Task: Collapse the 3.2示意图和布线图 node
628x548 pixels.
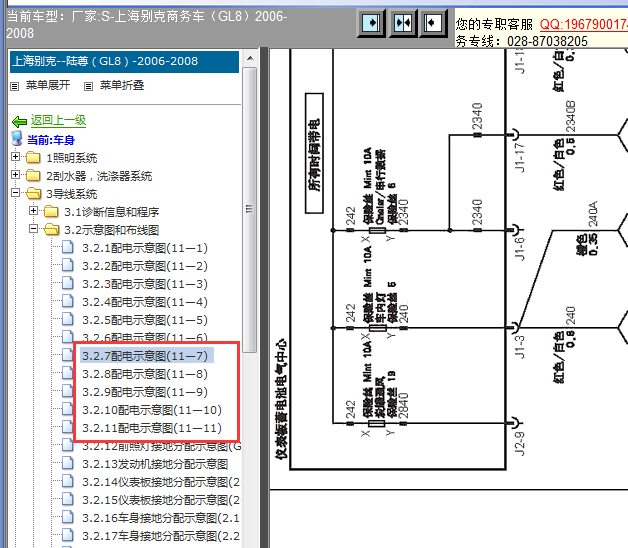Action: pos(34,229)
